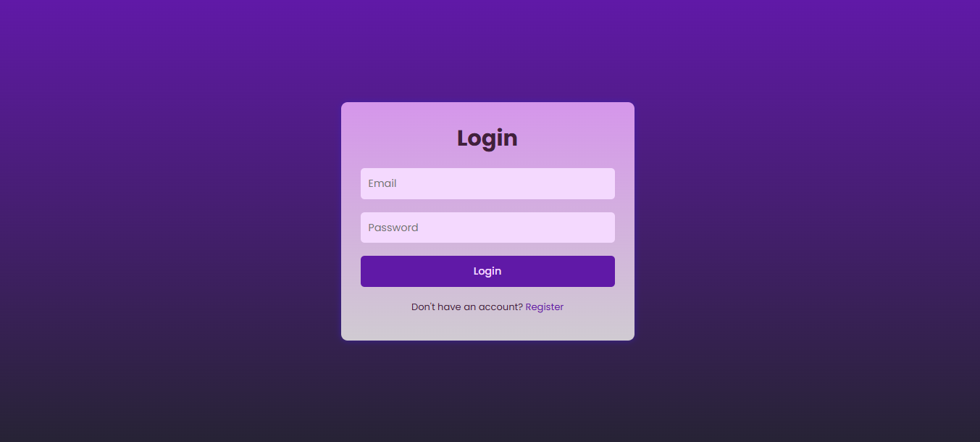Click the page background left of the card
Viewport: 980px width, 442px height.
170,221
